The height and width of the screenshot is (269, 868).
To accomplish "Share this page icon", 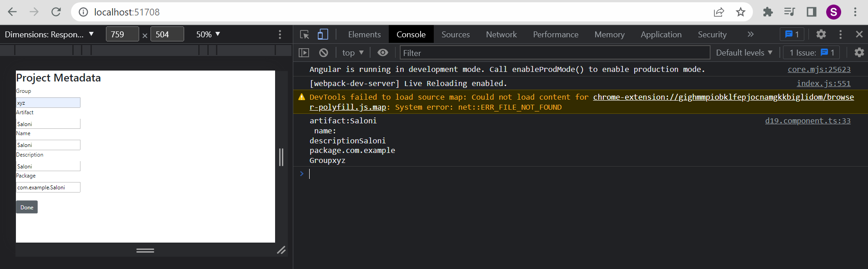I will [x=719, y=12].
